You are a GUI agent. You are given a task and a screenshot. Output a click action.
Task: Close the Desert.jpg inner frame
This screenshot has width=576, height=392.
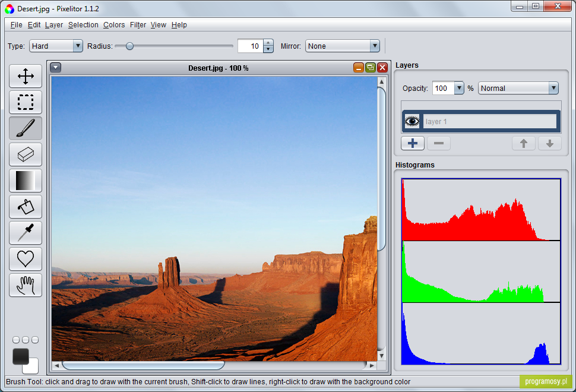382,68
